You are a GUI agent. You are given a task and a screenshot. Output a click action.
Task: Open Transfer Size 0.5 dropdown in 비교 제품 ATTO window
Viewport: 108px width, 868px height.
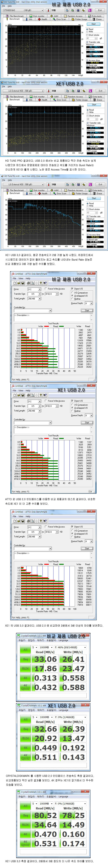click(40, 294)
